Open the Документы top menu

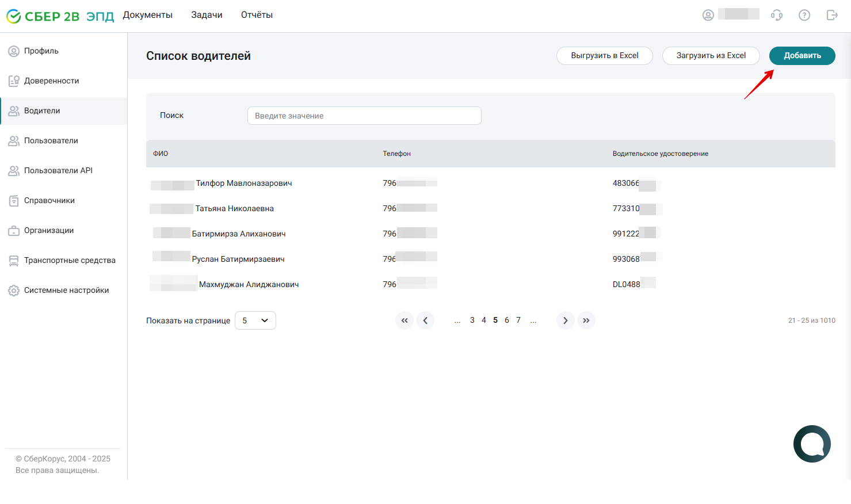pyautogui.click(x=148, y=15)
